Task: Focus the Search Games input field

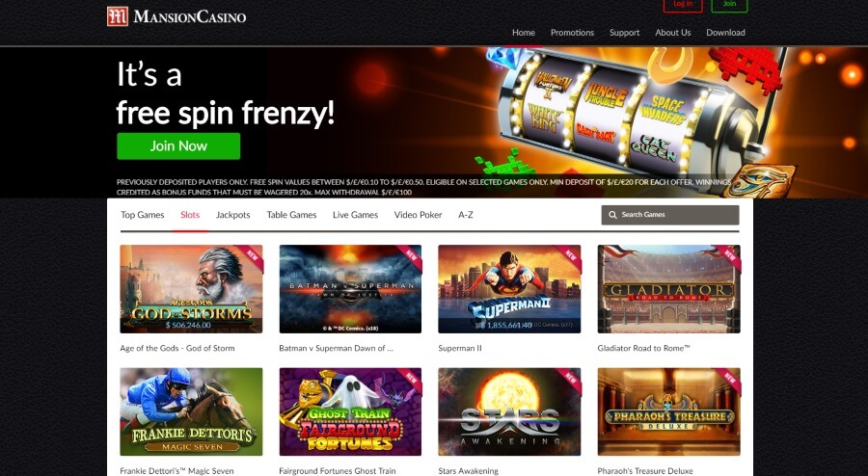Action: point(670,215)
